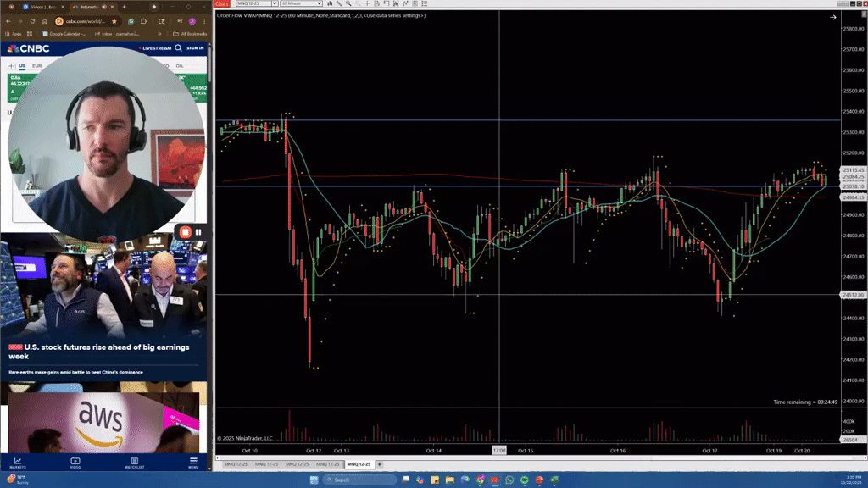Open the 60 Minute interval dropdown
868x488 pixels.
pos(320,3)
